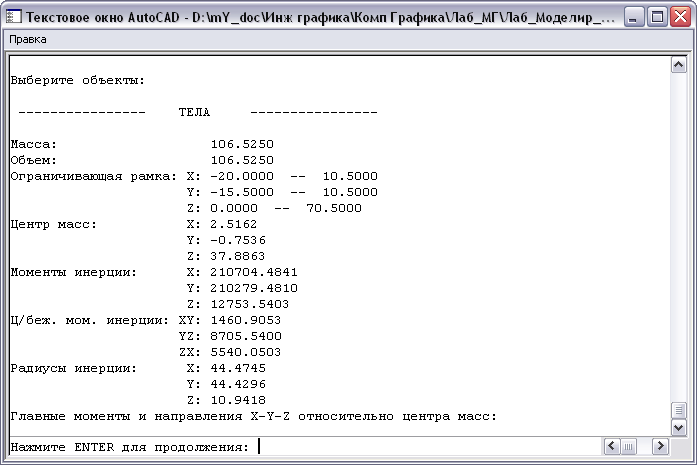Click the 'Радиусы инерции:' label
The image size is (697, 465).
74,369
